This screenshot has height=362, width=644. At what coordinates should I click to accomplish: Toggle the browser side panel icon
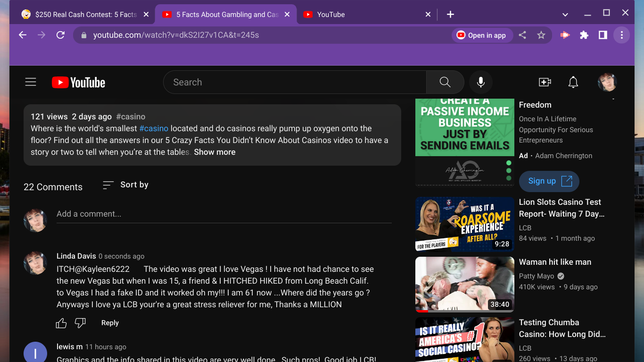point(603,35)
